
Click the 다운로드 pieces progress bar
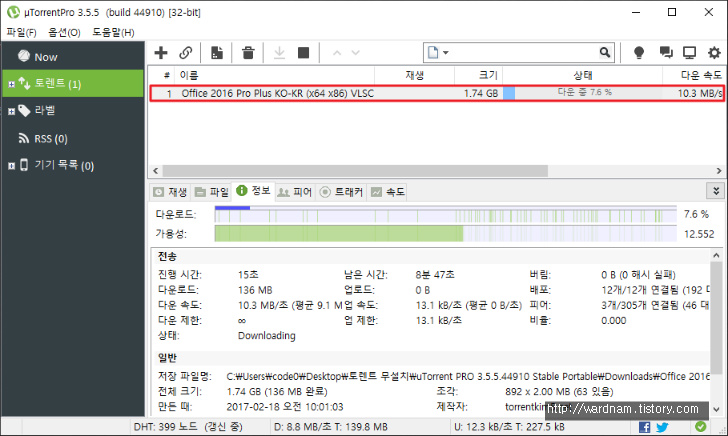click(445, 215)
